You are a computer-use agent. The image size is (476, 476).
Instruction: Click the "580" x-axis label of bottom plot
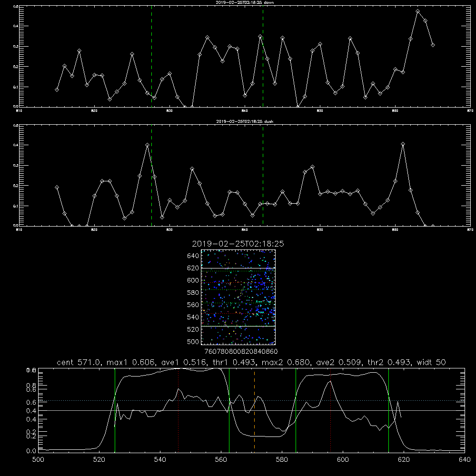click(282, 459)
